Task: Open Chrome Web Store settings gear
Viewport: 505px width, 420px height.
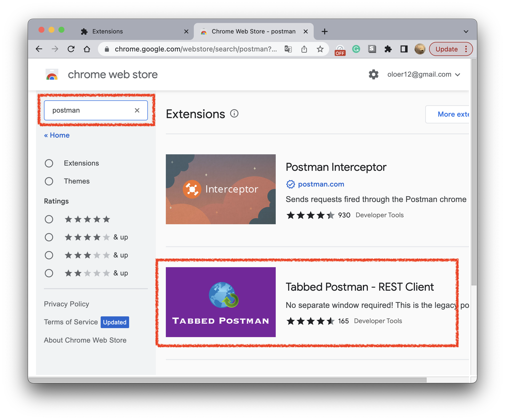Action: tap(374, 74)
